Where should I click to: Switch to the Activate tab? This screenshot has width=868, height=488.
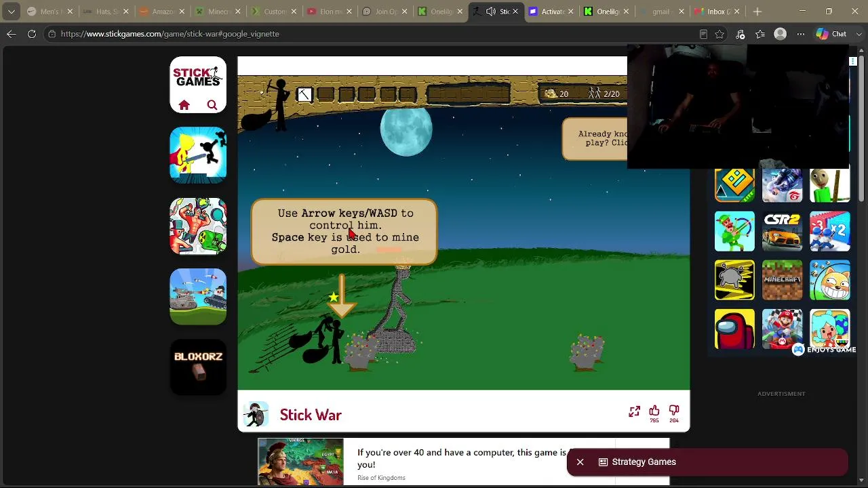tap(551, 12)
